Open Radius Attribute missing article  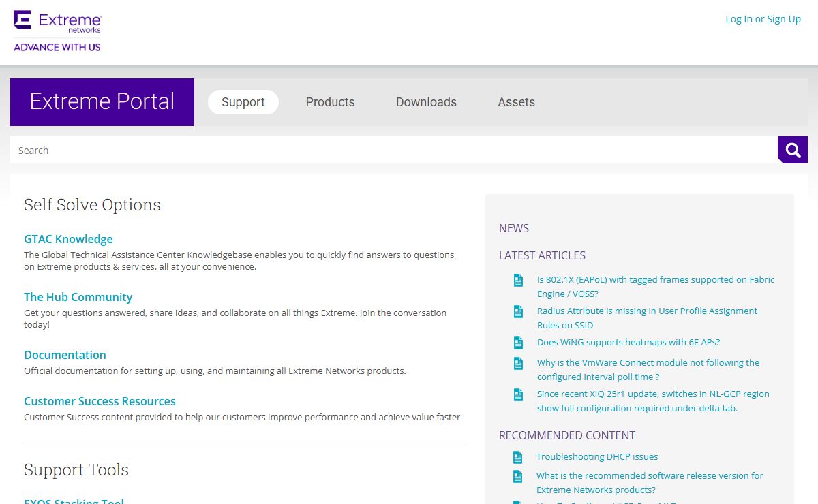click(647, 318)
